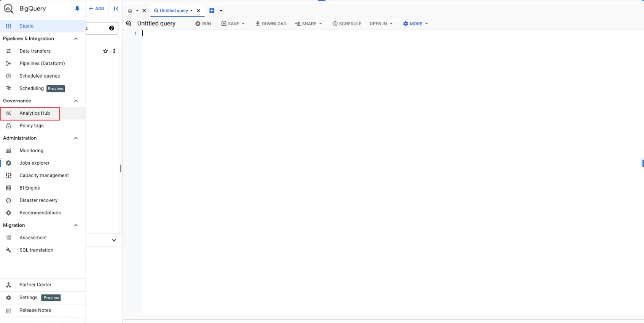Star the resource in explorer

tap(105, 51)
